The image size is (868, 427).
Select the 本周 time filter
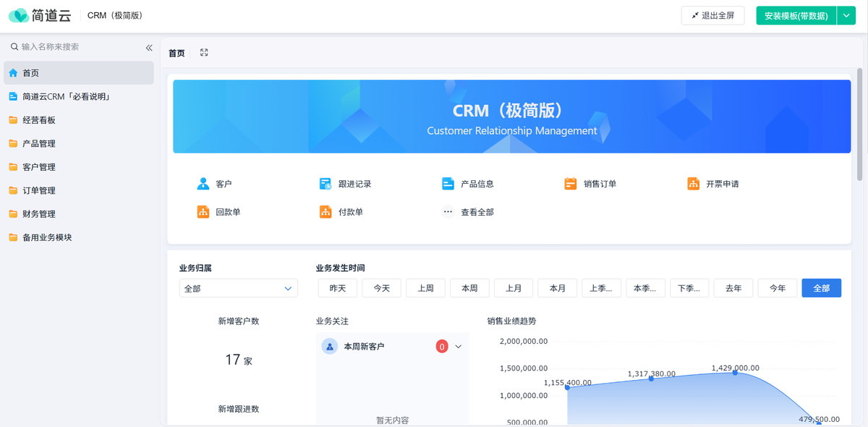tap(469, 288)
